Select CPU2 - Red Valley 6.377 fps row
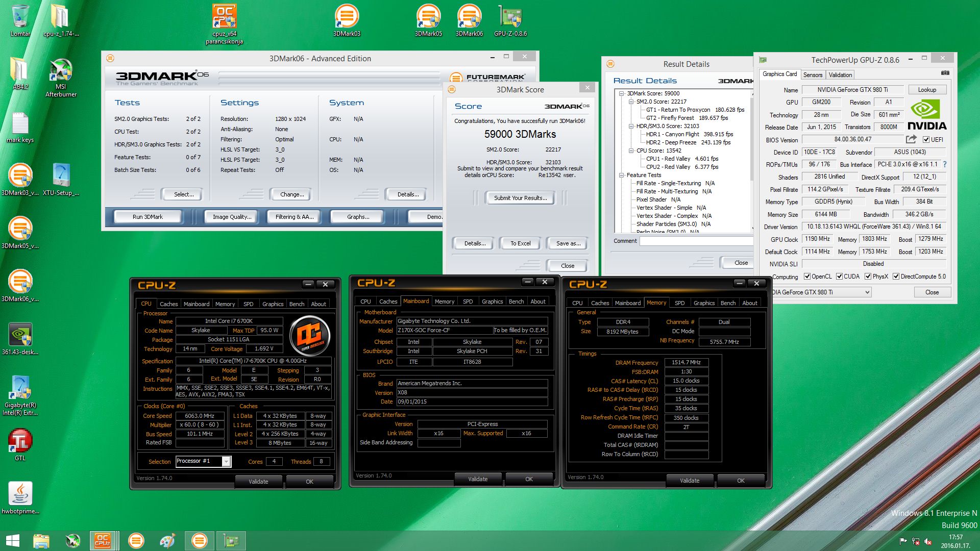 682,167
